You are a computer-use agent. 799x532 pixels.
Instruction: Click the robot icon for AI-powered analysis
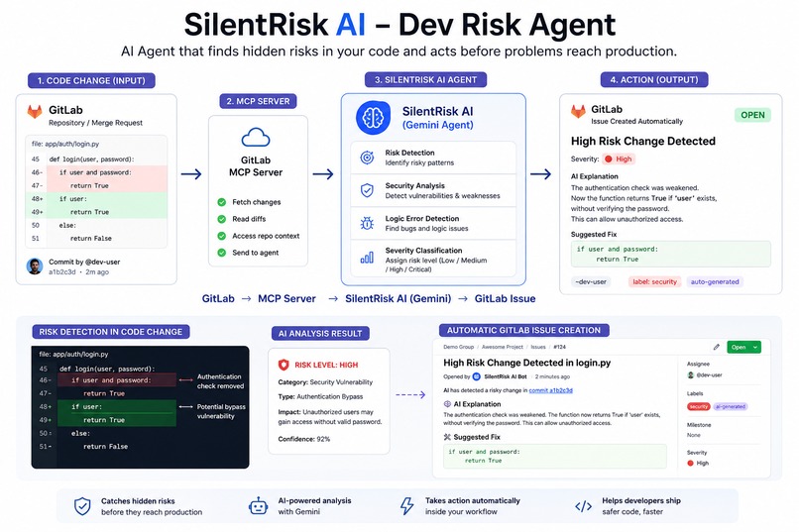[259, 506]
